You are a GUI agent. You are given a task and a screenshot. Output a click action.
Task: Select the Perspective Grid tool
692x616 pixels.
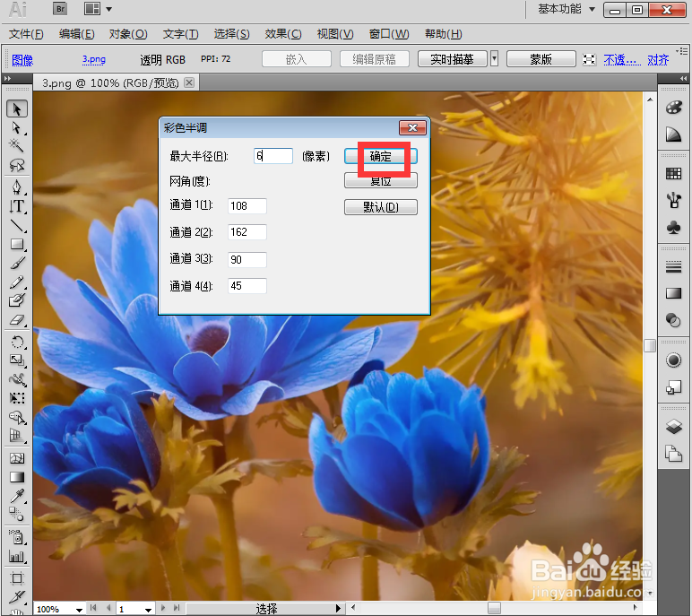click(x=17, y=436)
